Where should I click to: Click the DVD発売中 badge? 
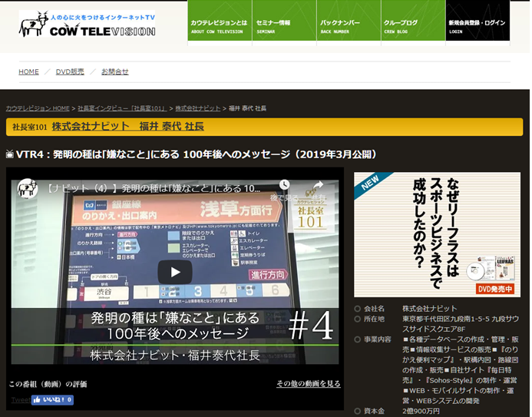[x=495, y=289]
